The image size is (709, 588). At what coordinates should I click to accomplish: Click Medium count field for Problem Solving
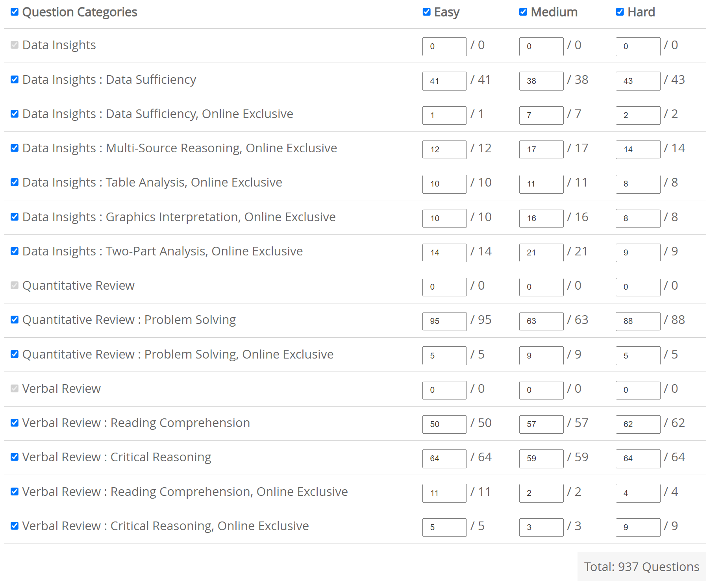point(541,321)
